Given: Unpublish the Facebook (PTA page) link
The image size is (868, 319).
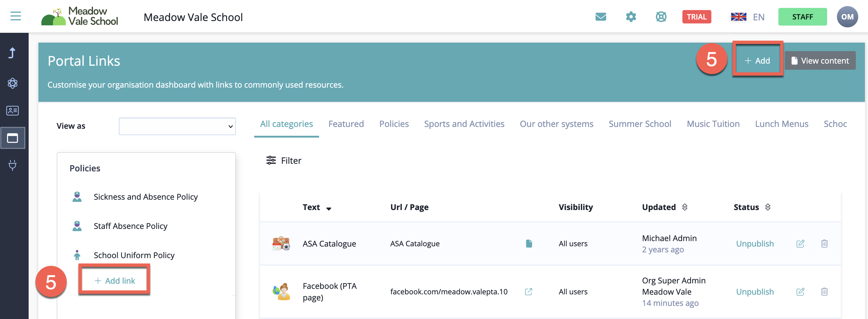Looking at the screenshot, I should coord(754,292).
